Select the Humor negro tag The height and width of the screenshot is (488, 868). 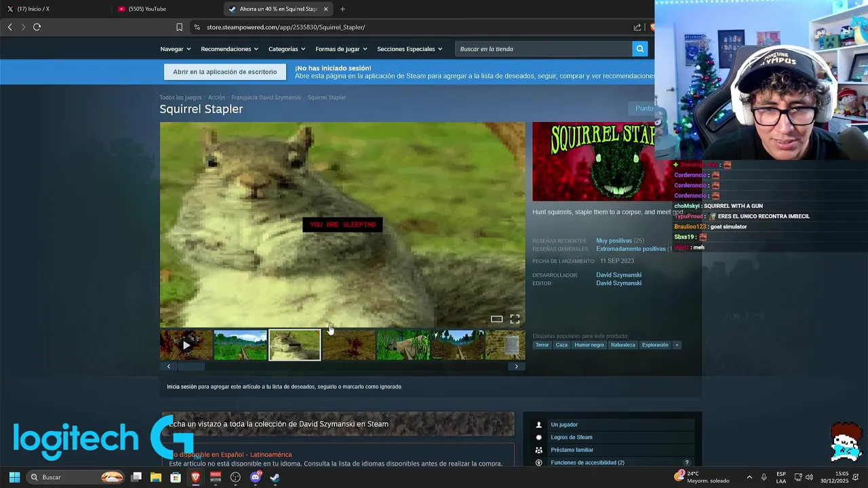(x=589, y=345)
